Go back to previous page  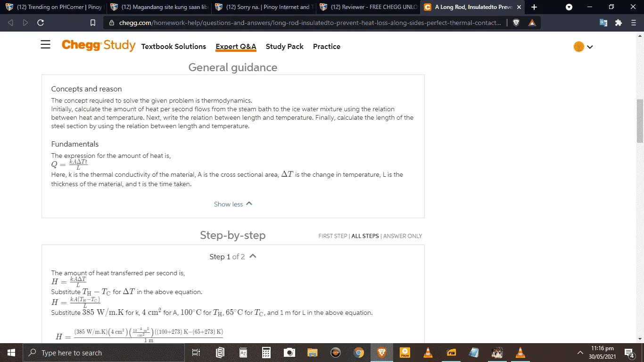click(x=11, y=23)
